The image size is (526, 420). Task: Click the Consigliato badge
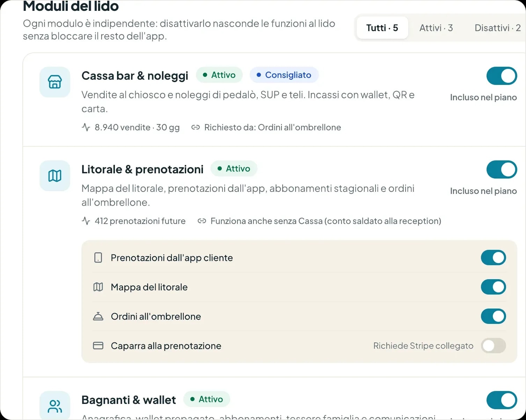[284, 75]
